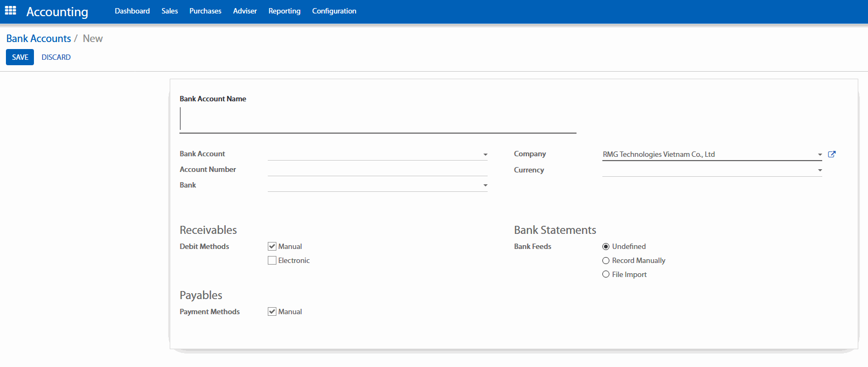Select the Undefined bank feeds option
Image resolution: width=868 pixels, height=367 pixels.
tap(606, 246)
